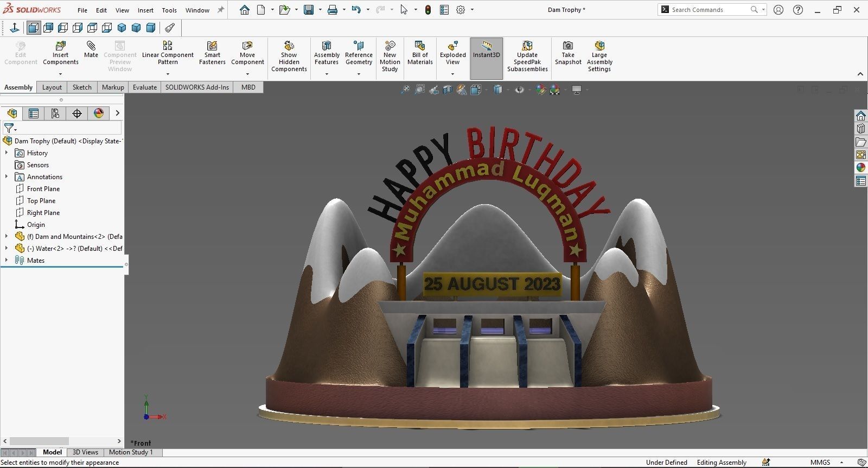Open the PropertyManager tab
868x468 pixels.
point(34,113)
